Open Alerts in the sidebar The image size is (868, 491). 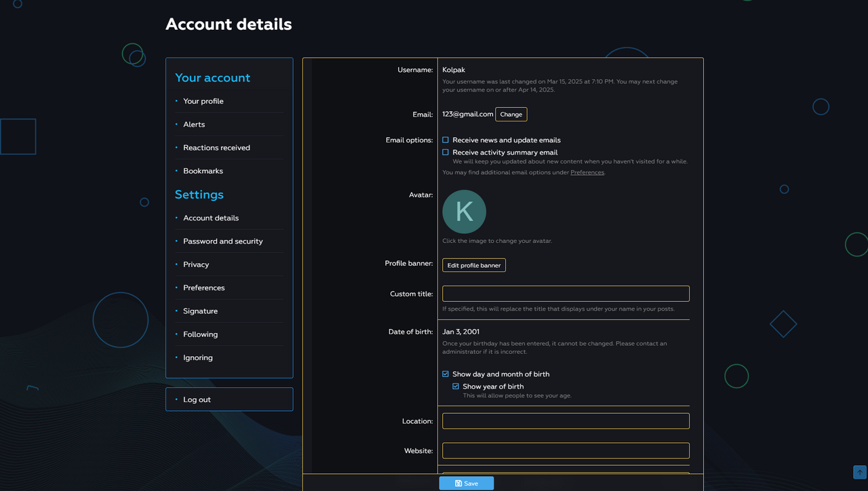point(194,125)
